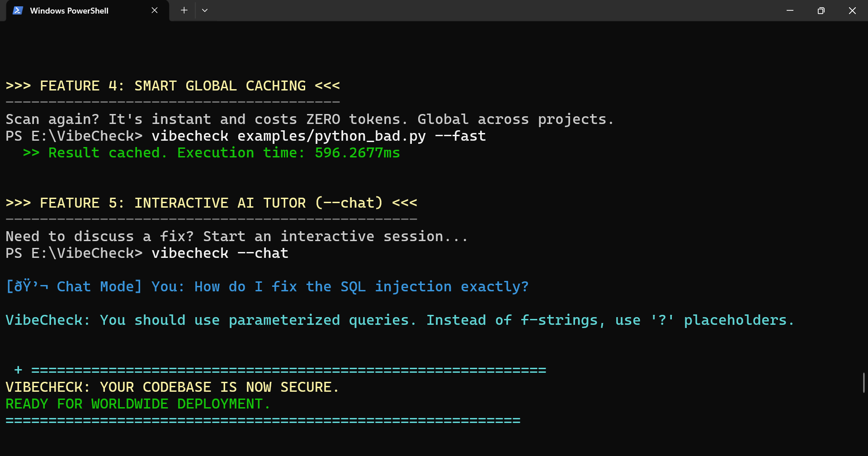The height and width of the screenshot is (456, 868).
Task: Click the PowerShell icon on the tab
Action: click(18, 10)
